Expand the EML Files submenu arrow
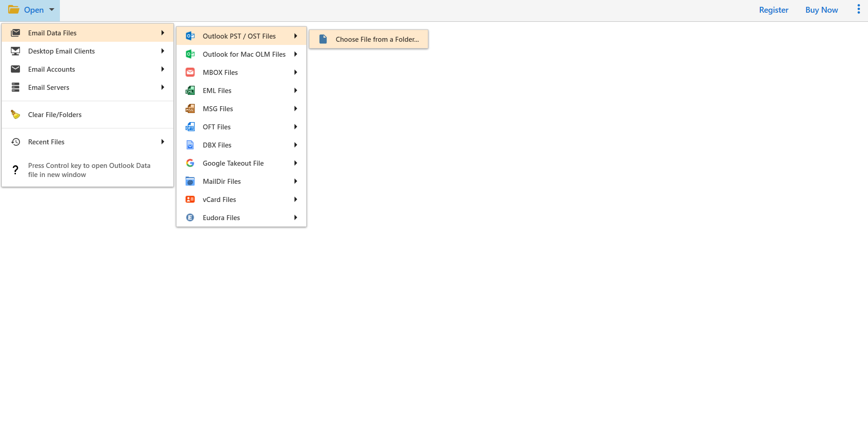 pyautogui.click(x=295, y=90)
